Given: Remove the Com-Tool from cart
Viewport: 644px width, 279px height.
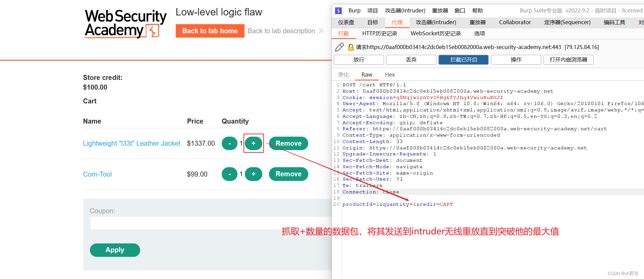Looking at the screenshot, I should (x=288, y=174).
